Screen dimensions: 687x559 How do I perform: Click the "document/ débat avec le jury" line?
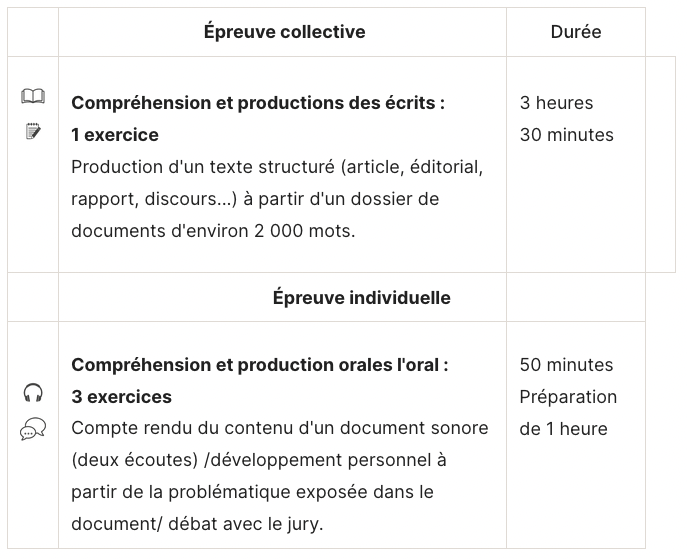(x=194, y=524)
